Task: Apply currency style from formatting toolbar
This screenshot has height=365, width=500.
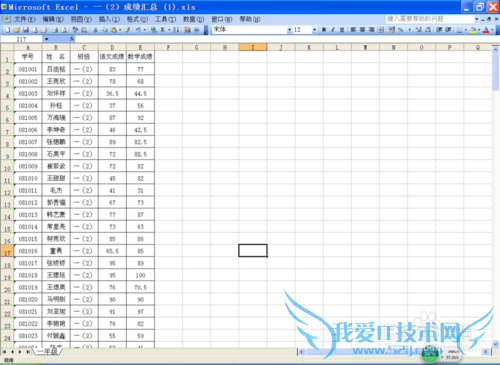Action: [392, 30]
